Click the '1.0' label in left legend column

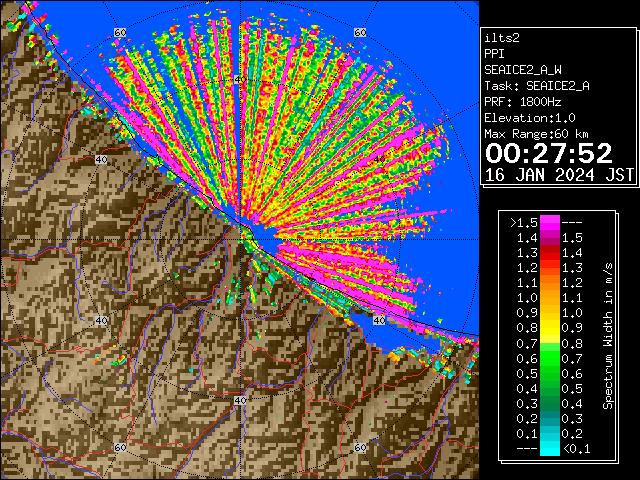point(527,298)
